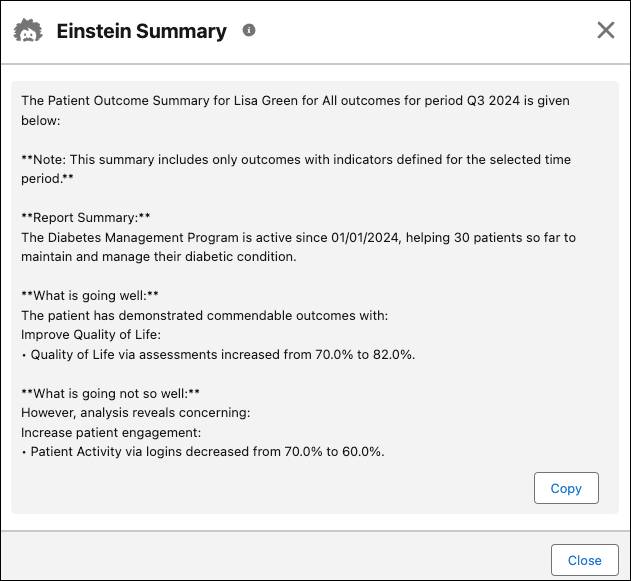Click the Note about outcomes with indicators
The height and width of the screenshot is (581, 631).
tap(296, 160)
